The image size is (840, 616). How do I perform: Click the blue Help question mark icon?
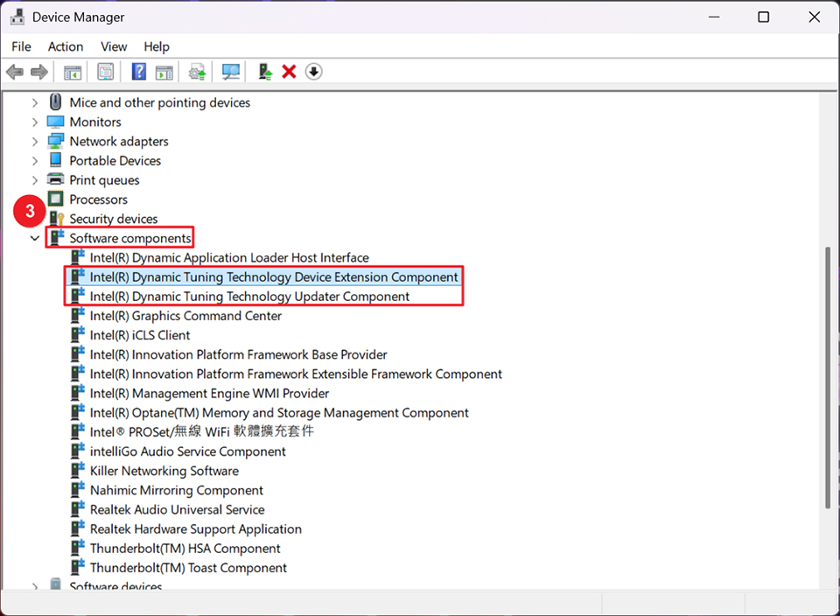139,72
